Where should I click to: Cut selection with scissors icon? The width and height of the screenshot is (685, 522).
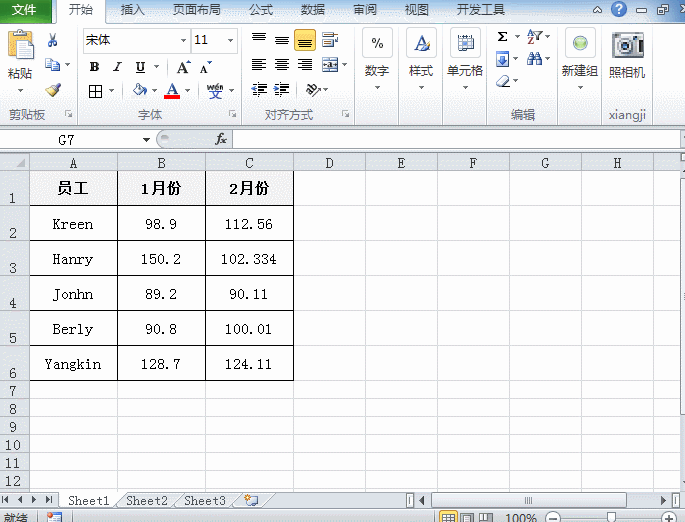click(x=52, y=40)
